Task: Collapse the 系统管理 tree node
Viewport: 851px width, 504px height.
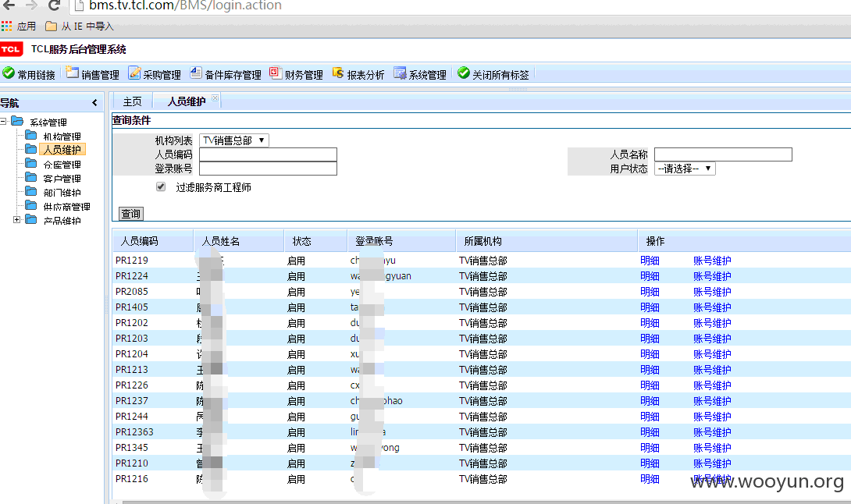Action: pyautogui.click(x=3, y=122)
